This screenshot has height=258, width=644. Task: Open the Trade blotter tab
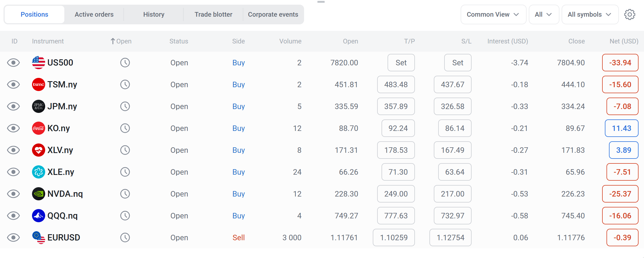tap(213, 14)
